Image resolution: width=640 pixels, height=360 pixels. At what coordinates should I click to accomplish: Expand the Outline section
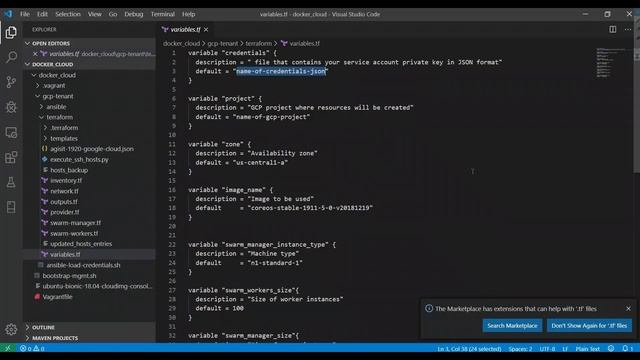coord(27,327)
